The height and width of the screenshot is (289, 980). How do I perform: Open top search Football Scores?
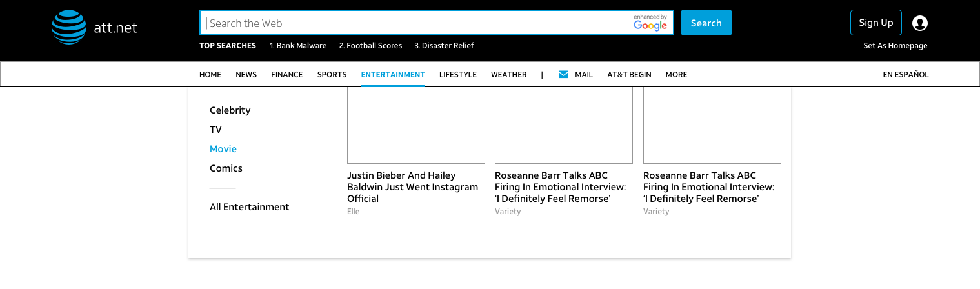pos(370,46)
